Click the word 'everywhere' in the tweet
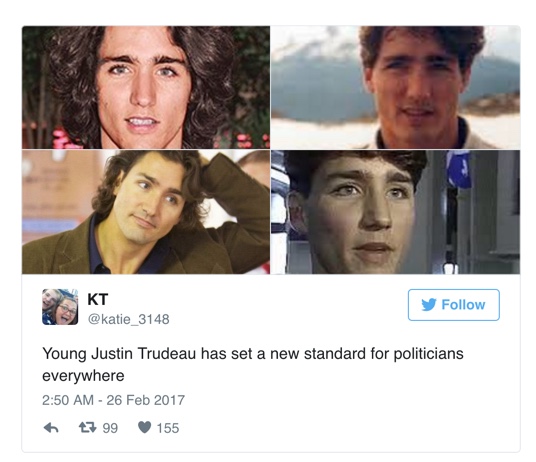The height and width of the screenshot is (462, 536). tap(83, 376)
